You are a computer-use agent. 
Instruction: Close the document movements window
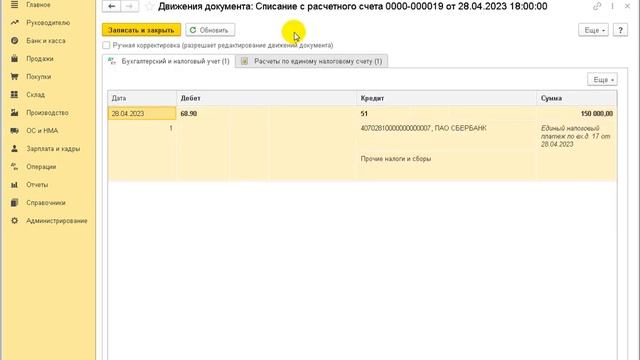coord(627,6)
